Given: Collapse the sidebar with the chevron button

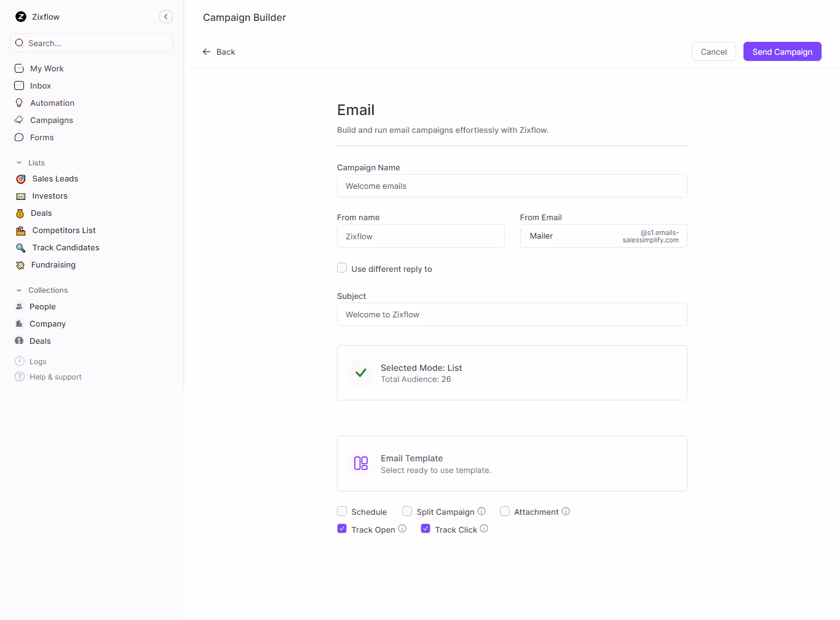Looking at the screenshot, I should [166, 17].
